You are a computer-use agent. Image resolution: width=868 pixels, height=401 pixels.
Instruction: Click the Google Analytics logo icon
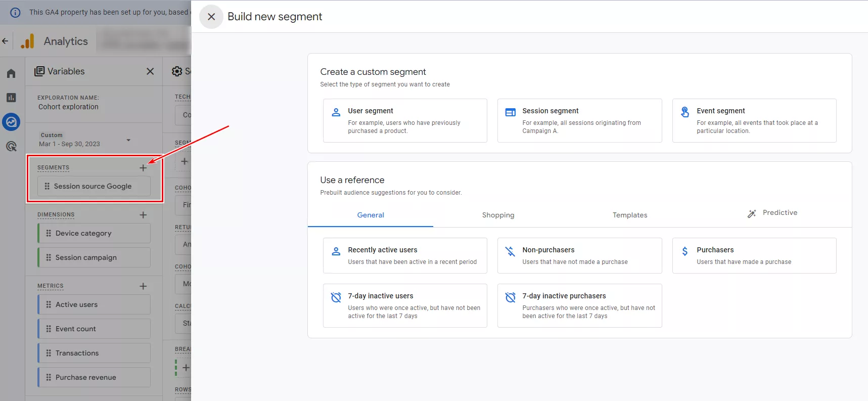pyautogui.click(x=27, y=41)
